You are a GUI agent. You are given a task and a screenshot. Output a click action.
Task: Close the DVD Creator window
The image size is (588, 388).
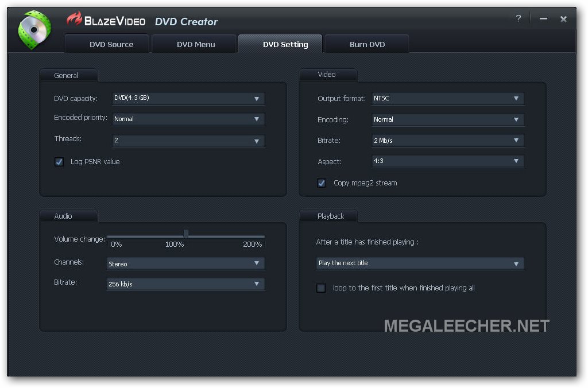[563, 19]
